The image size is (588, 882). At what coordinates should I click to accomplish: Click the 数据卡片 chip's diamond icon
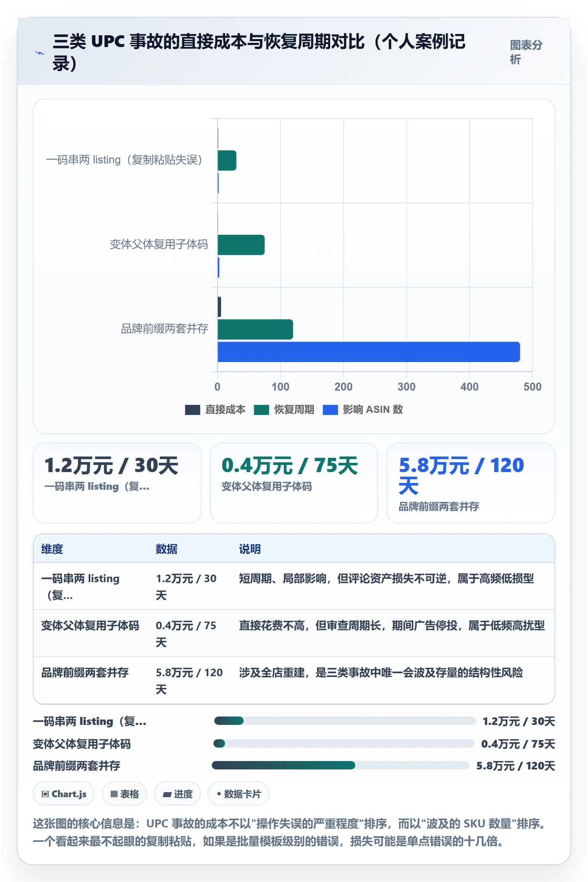[219, 794]
